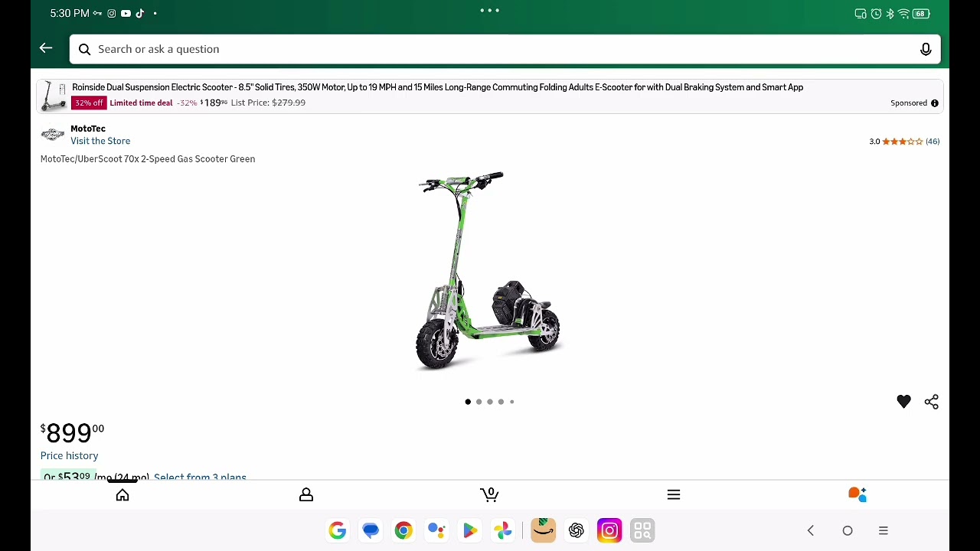The width and height of the screenshot is (980, 551).
Task: Tap the MotoTec brand logo
Action: click(x=53, y=135)
